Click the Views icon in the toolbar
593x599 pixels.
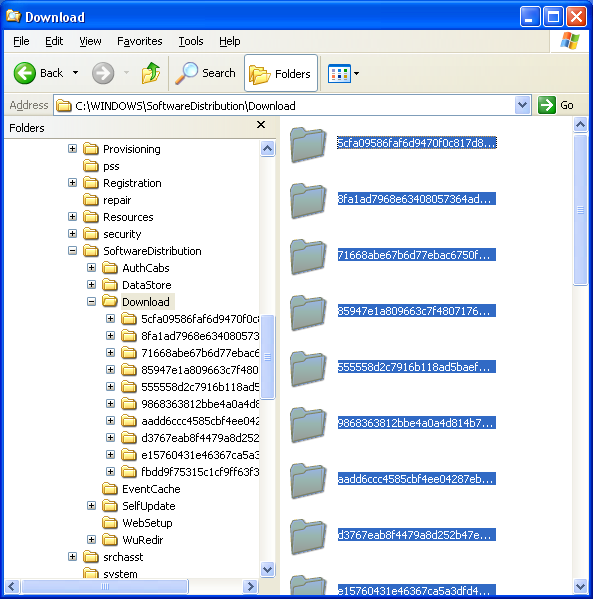pos(339,73)
